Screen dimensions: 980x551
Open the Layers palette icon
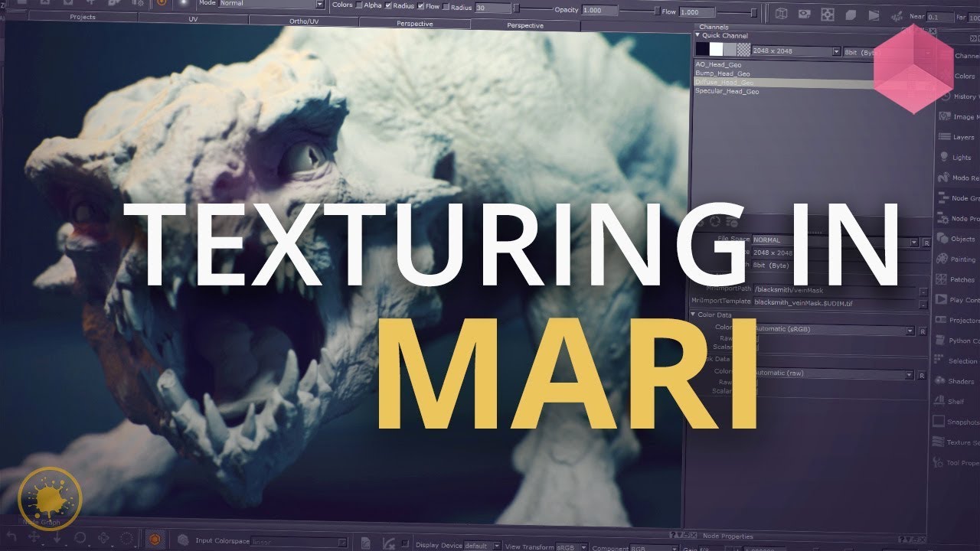[x=945, y=137]
